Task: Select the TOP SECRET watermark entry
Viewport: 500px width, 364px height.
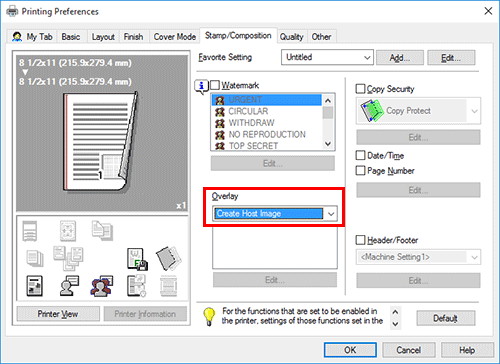Action: point(267,146)
